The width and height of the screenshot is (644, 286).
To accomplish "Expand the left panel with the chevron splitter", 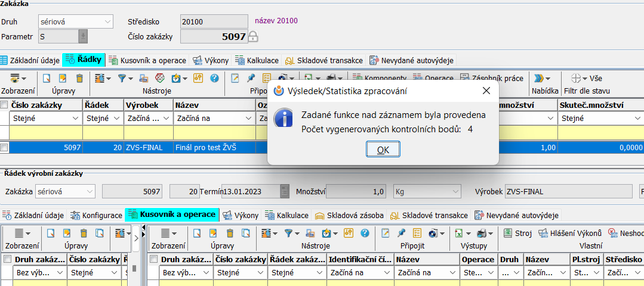I will point(135,238).
